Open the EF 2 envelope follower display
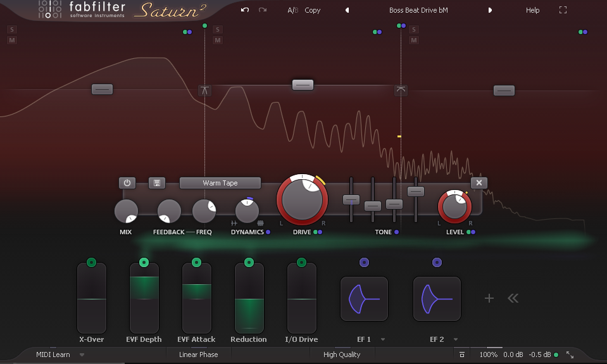The height and width of the screenshot is (364, 607). click(x=437, y=299)
